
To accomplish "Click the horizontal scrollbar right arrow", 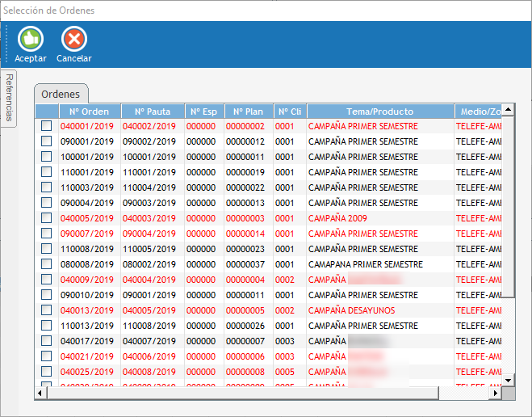I will click(496, 393).
